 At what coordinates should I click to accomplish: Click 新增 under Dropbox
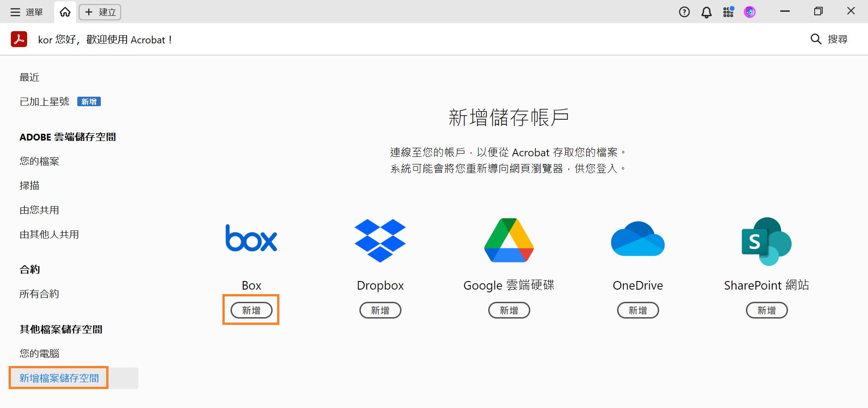[x=380, y=310]
